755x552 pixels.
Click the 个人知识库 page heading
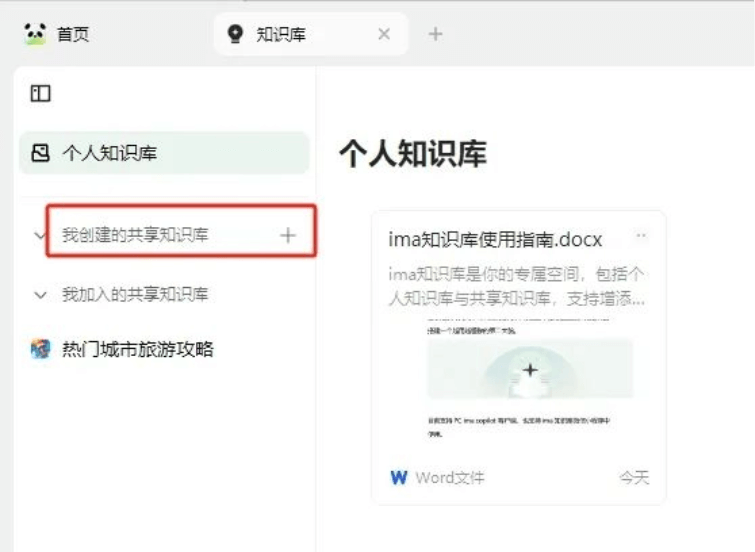click(x=413, y=154)
